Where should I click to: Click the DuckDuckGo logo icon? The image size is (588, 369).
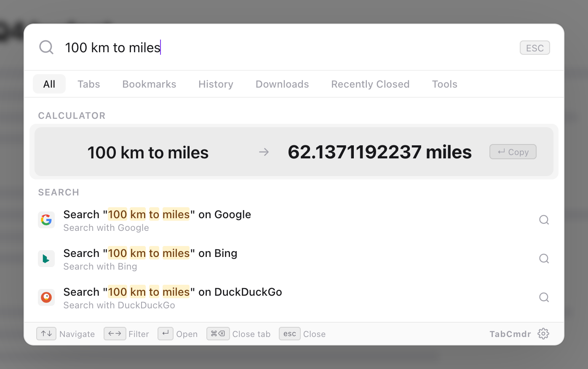46,297
